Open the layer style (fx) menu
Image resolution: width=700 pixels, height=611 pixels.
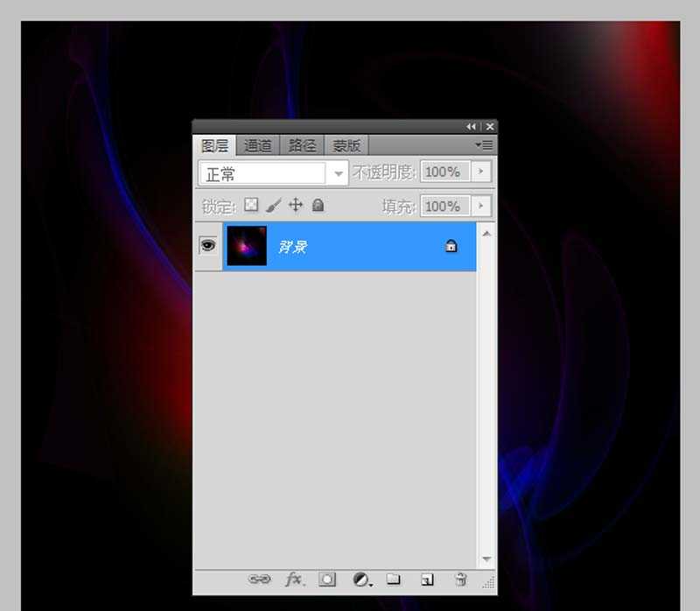(295, 579)
